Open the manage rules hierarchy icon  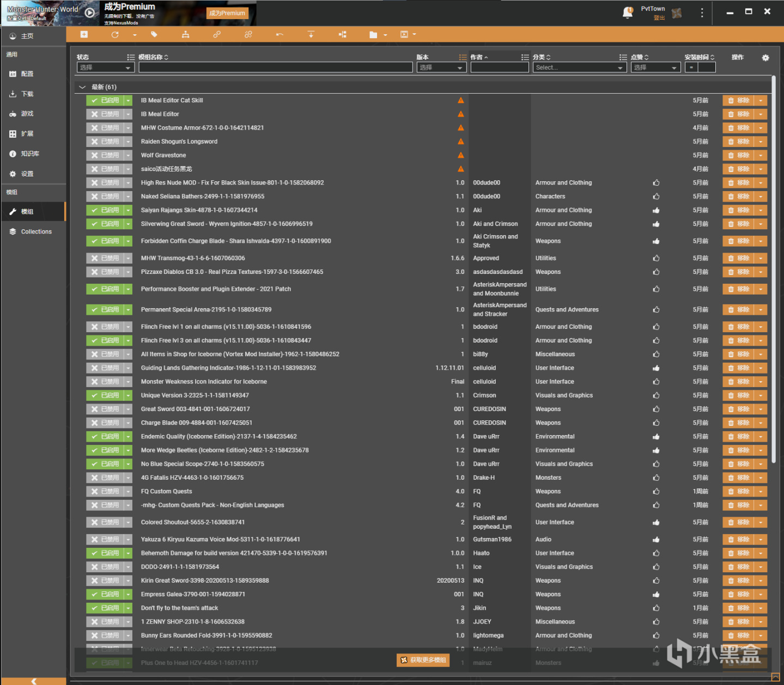[185, 34]
